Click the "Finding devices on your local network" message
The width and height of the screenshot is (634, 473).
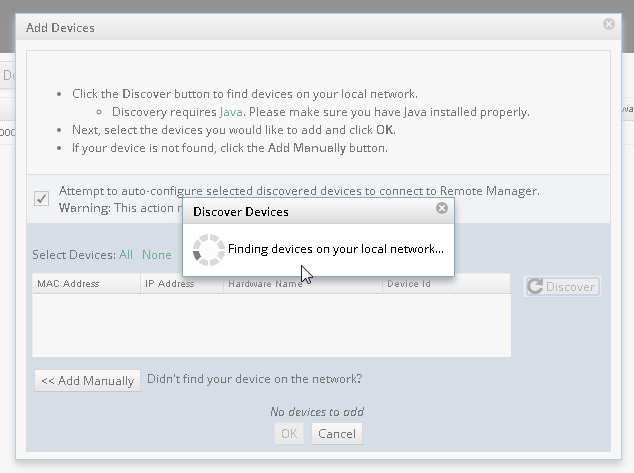(x=336, y=249)
